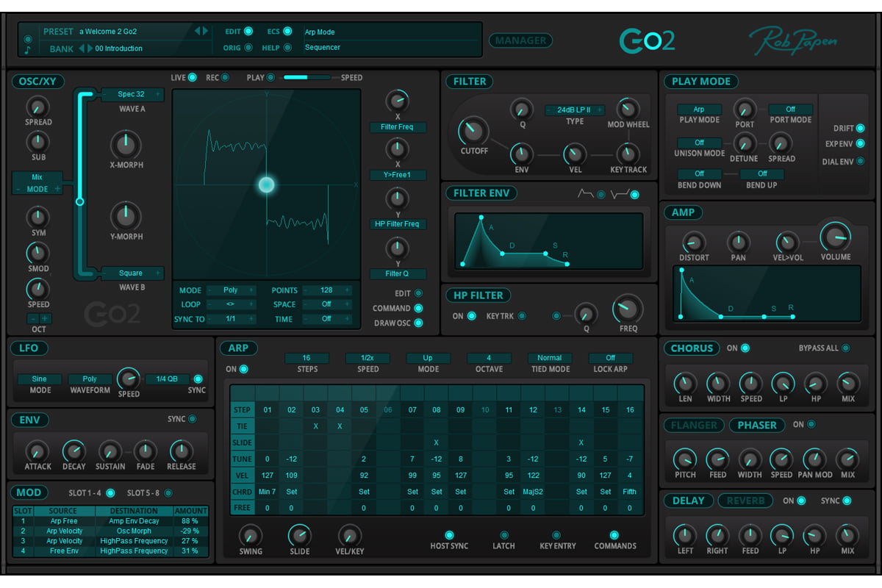
Task: Switch to the Reverb tab
Action: [747, 501]
